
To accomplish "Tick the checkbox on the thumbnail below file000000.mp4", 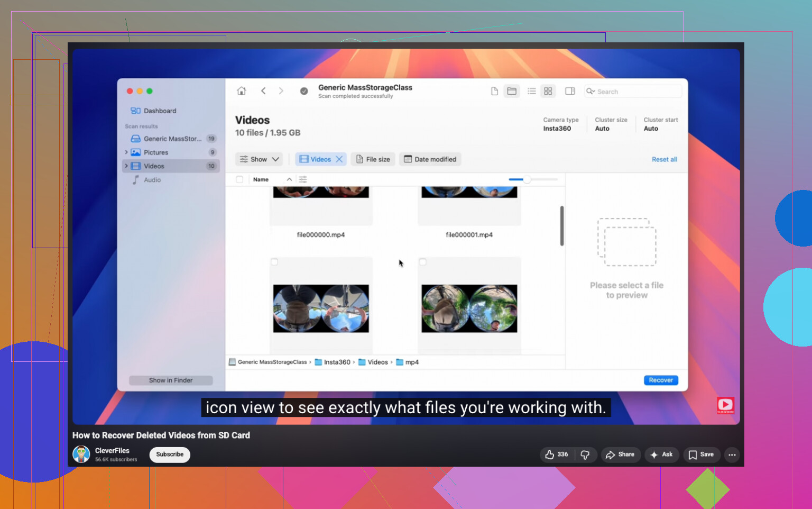I will tap(274, 262).
